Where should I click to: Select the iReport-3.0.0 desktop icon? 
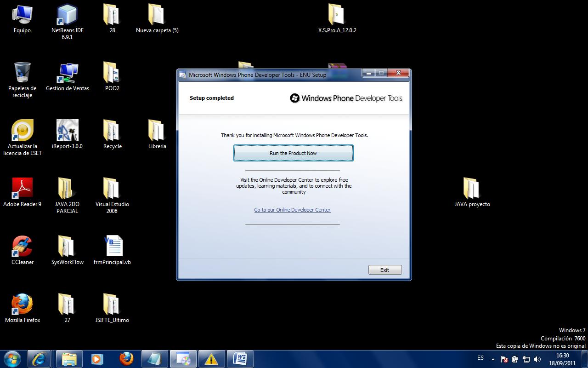tap(67, 131)
